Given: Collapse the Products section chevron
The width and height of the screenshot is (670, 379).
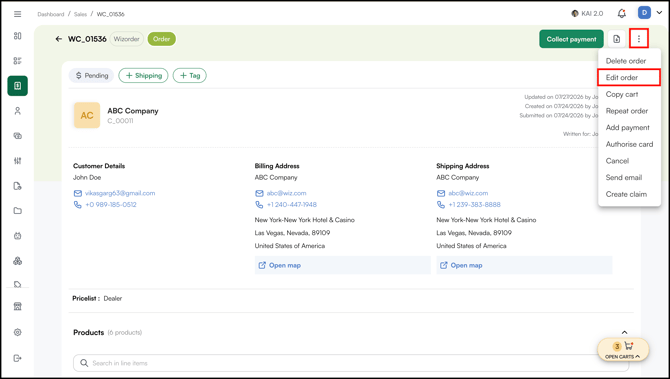Looking at the screenshot, I should tap(624, 332).
